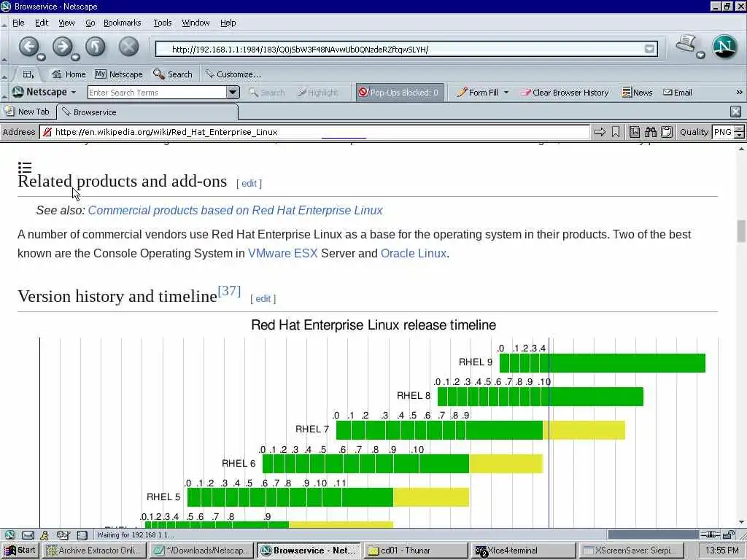This screenshot has width=747, height=560.
Task: Open the Netscape toolbar brand dropdown
Action: [x=74, y=92]
